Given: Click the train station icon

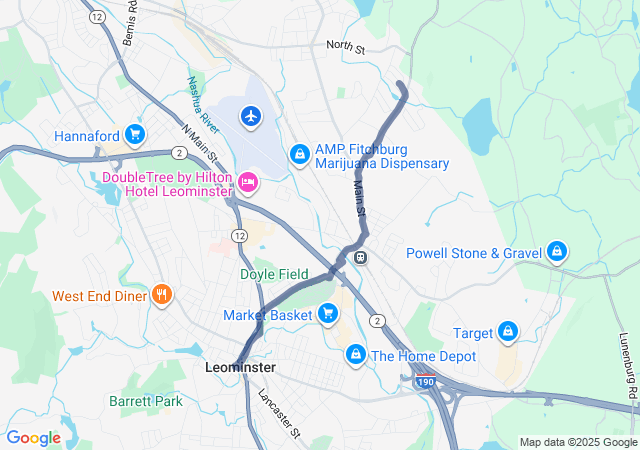Looking at the screenshot, I should [x=360, y=257].
